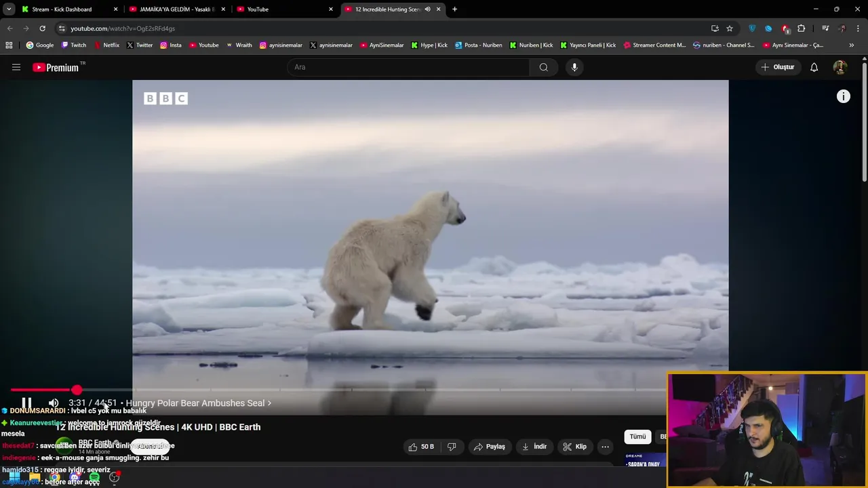The height and width of the screenshot is (488, 868).
Task: Click the red video progress scrubber
Action: (77, 390)
